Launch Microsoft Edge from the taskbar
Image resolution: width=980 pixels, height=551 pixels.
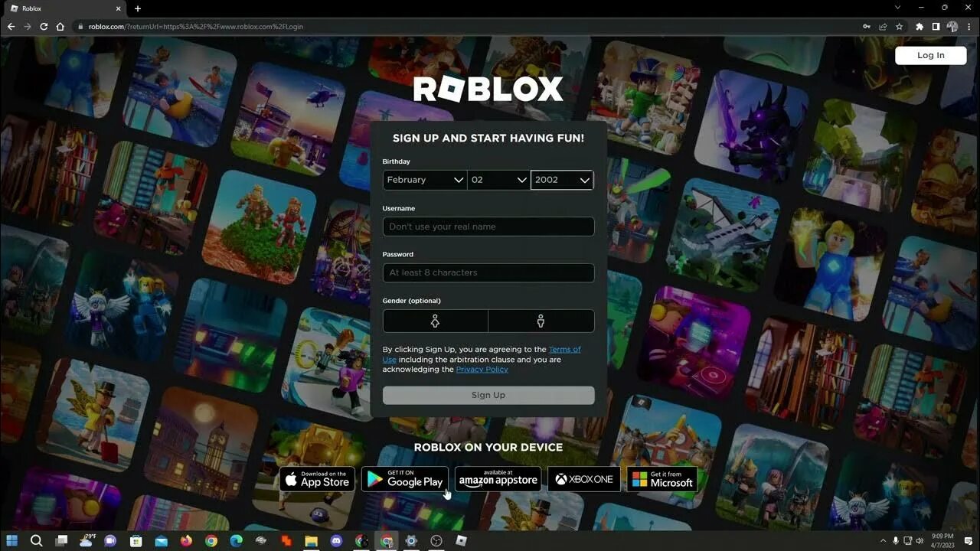pyautogui.click(x=236, y=541)
